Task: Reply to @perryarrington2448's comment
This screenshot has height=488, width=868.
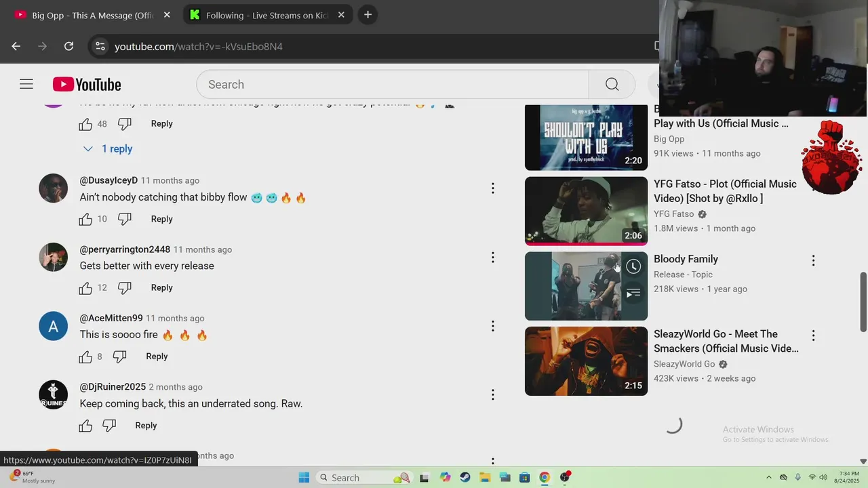Action: (x=161, y=287)
